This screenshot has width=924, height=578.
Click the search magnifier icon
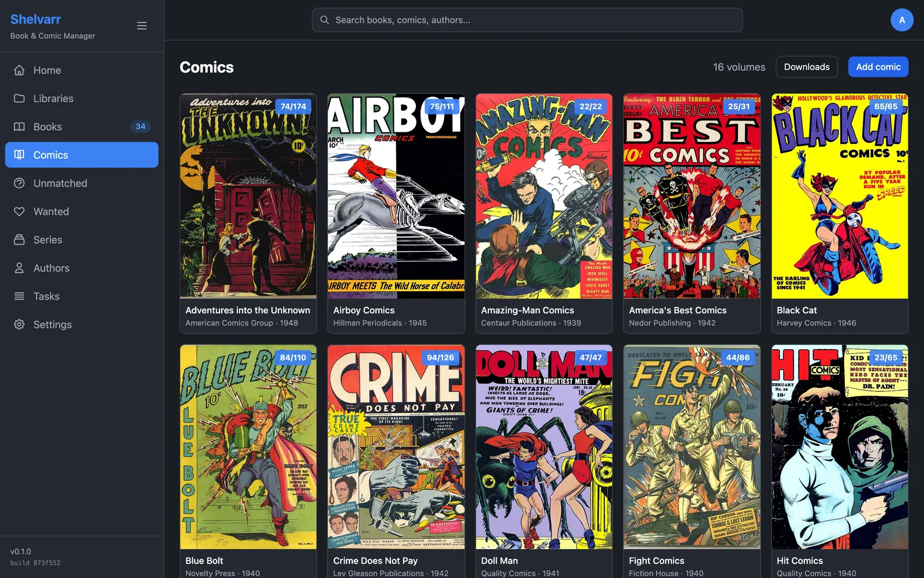(x=325, y=20)
